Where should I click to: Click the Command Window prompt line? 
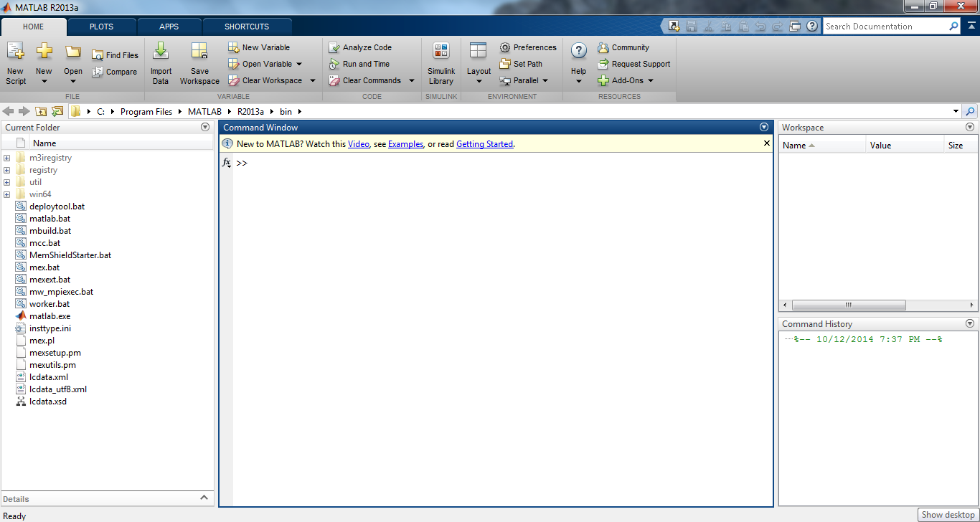[x=503, y=163]
